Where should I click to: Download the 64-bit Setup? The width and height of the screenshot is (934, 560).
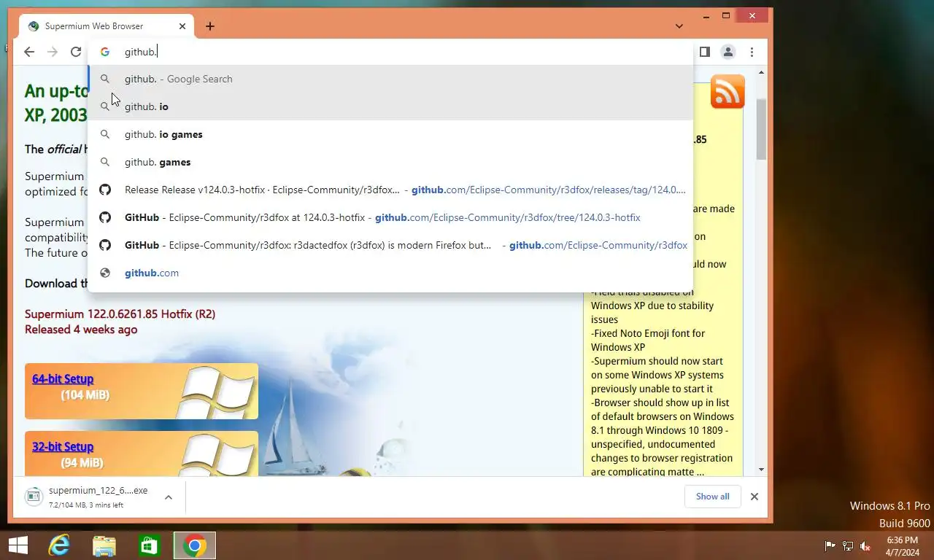[63, 378]
